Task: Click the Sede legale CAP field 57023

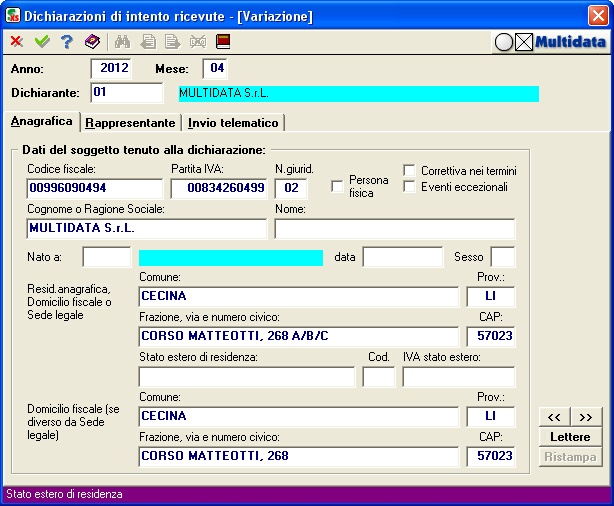Action: (491, 337)
